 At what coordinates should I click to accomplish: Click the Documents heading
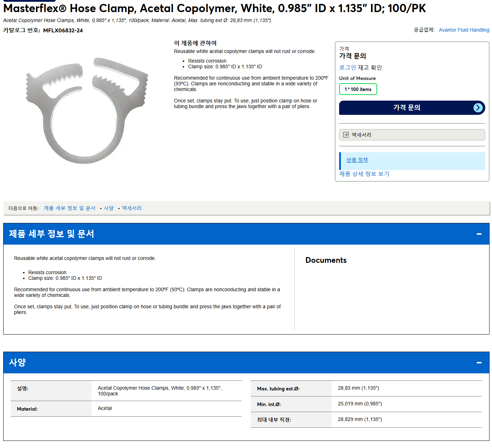click(326, 260)
